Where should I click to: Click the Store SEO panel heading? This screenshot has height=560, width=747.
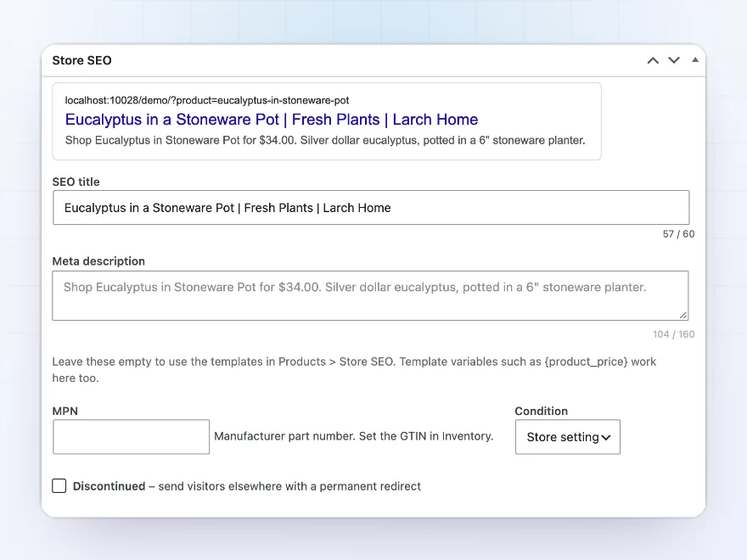pyautogui.click(x=82, y=60)
